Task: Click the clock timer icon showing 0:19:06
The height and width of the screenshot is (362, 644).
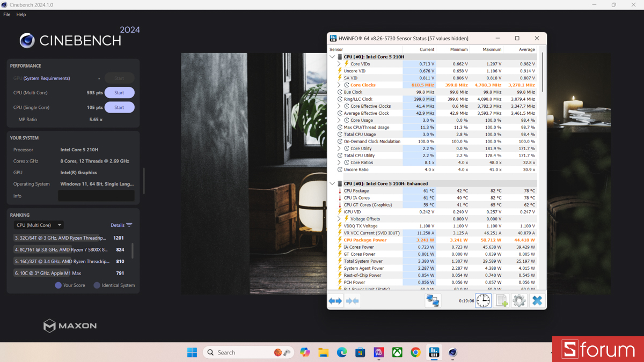Action: (482, 300)
